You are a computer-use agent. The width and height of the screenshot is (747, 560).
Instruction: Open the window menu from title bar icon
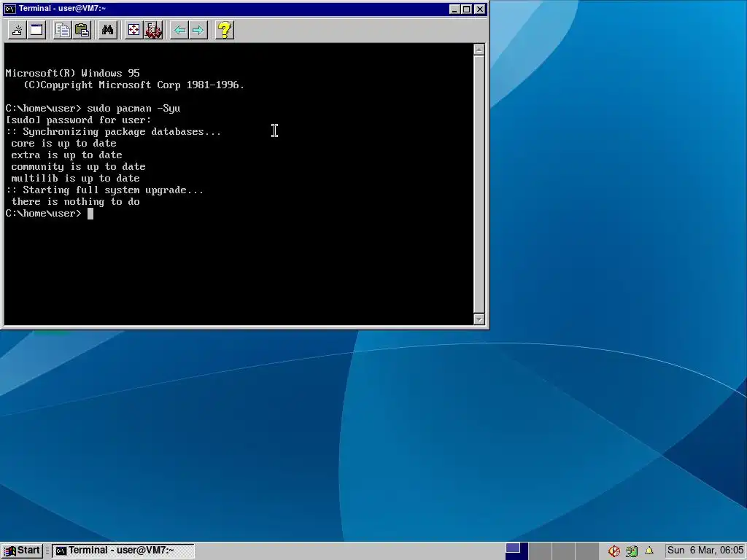click(9, 9)
